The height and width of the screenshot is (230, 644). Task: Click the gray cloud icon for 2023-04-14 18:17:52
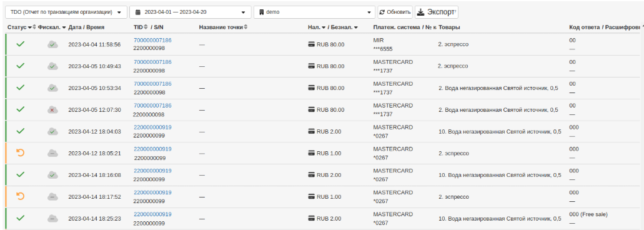[52, 197]
